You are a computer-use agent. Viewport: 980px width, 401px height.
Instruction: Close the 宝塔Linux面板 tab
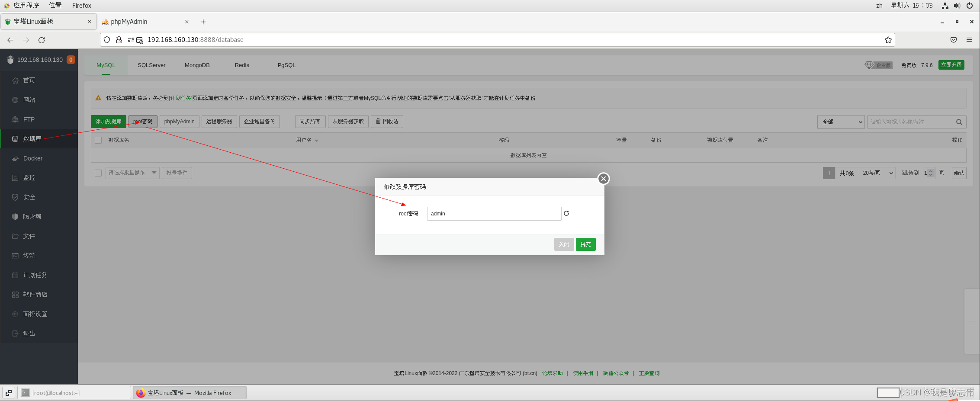click(x=90, y=22)
